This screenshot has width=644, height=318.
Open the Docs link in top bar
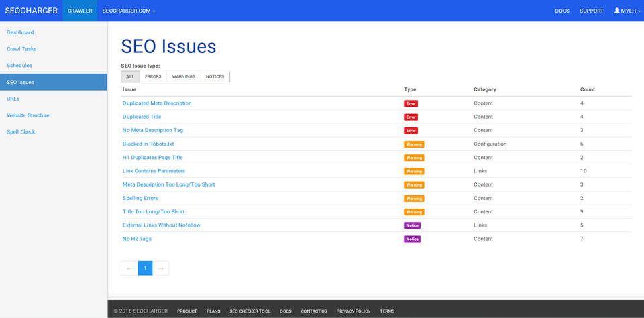tap(562, 11)
